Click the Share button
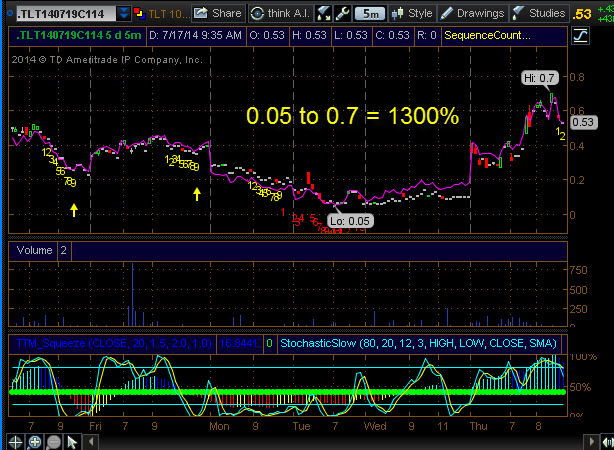The height and width of the screenshot is (450, 614). click(217, 13)
